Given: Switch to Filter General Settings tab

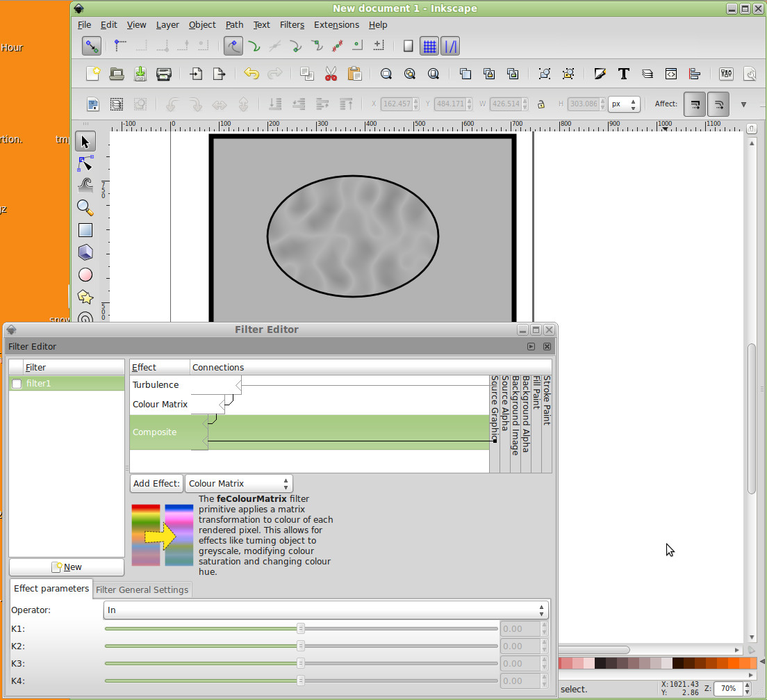Looking at the screenshot, I should pos(142,589).
